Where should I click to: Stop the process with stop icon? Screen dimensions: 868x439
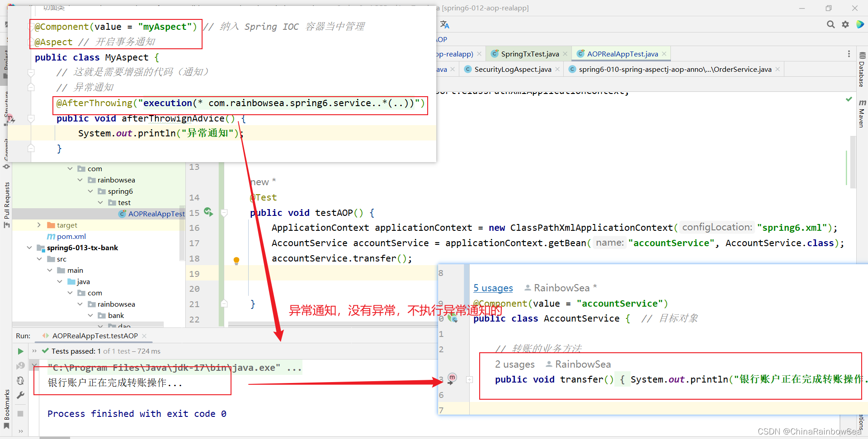coord(20,413)
